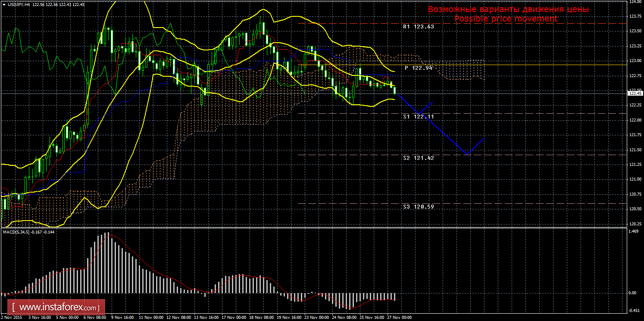Select the S2 121.42 support label

click(x=418, y=158)
